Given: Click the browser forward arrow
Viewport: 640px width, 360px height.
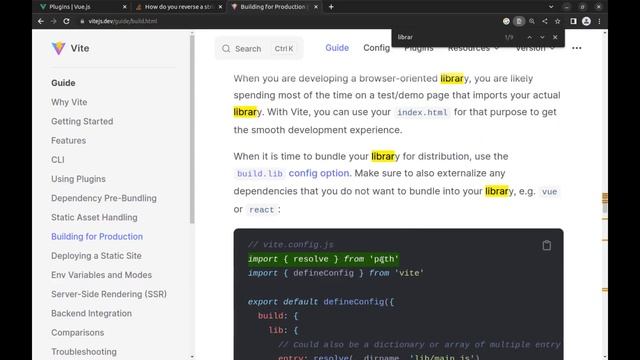Looking at the screenshot, I should pos(53,21).
